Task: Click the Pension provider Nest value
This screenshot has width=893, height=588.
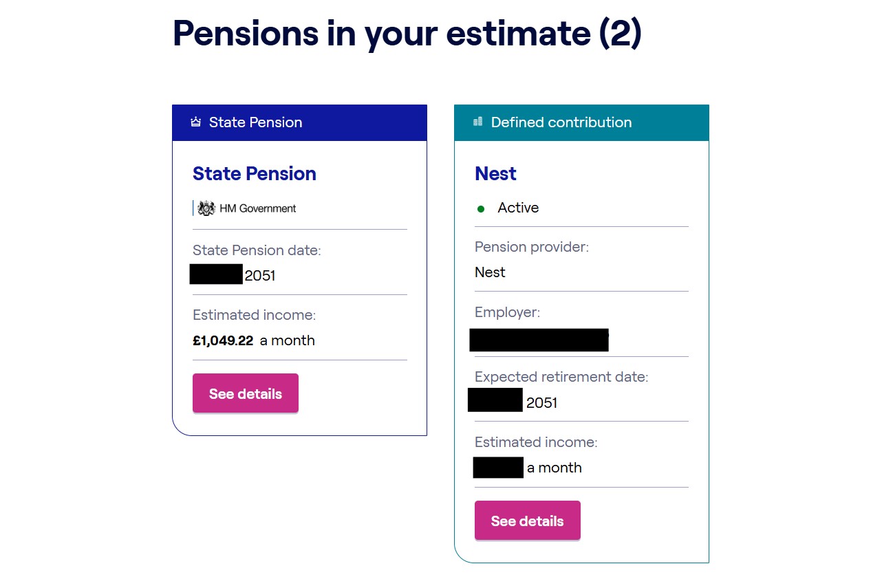Action: coord(490,272)
